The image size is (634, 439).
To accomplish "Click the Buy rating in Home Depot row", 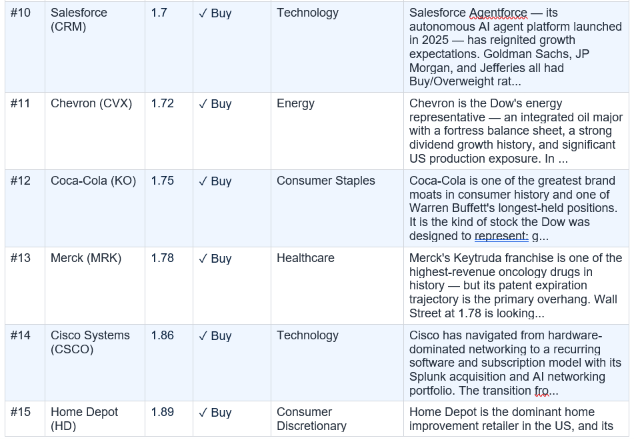I will tap(215, 412).
